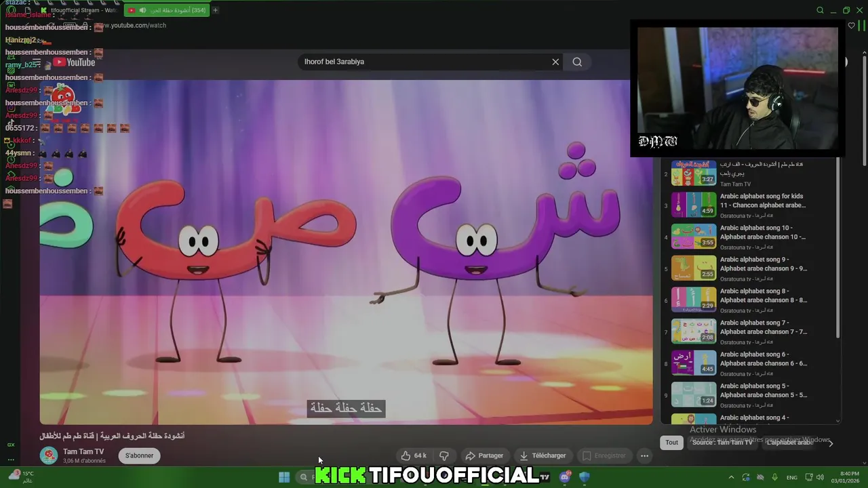Open the volume speaker tray icon
This screenshot has width=868, height=488.
[821, 477]
